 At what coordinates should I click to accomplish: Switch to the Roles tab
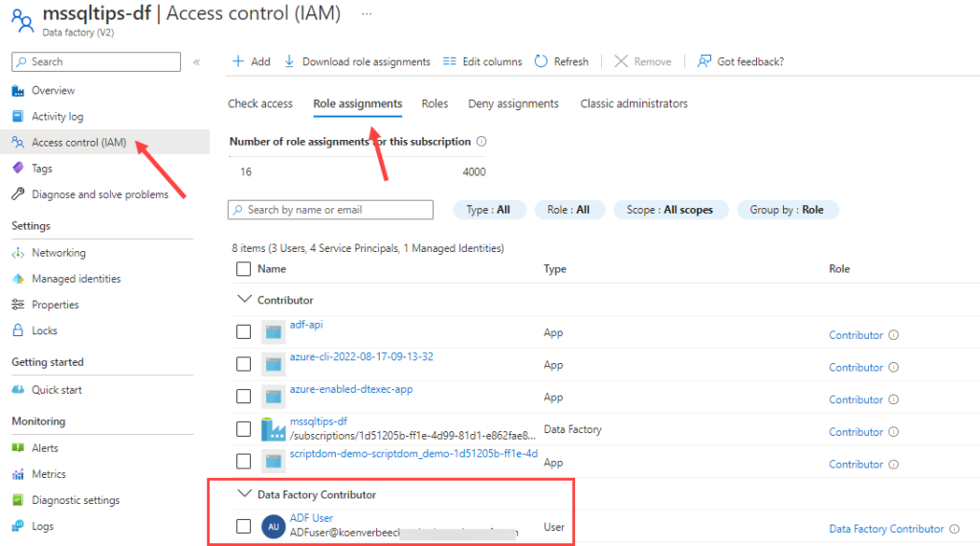[434, 103]
